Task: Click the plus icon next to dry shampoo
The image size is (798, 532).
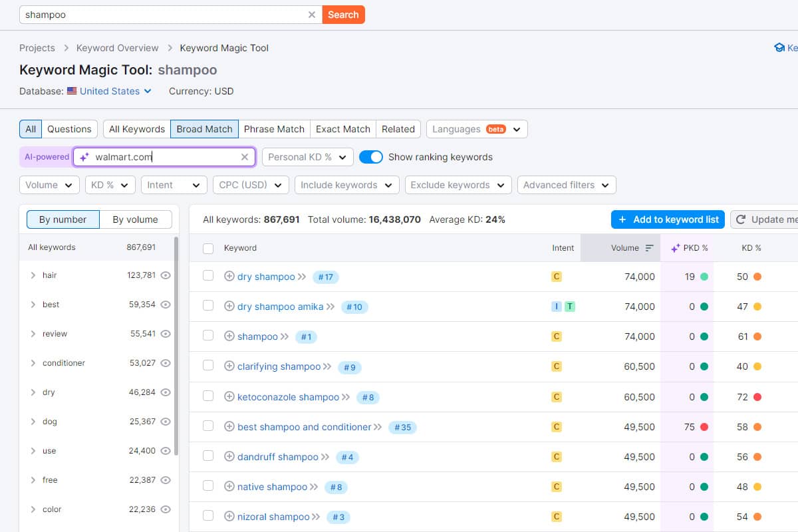Action: click(x=229, y=276)
